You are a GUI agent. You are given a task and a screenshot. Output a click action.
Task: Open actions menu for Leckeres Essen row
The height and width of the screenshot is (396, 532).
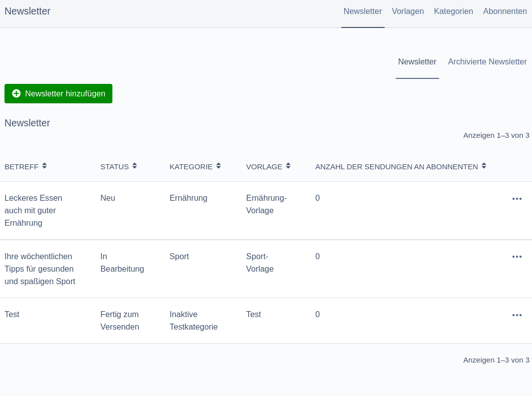coord(517,199)
